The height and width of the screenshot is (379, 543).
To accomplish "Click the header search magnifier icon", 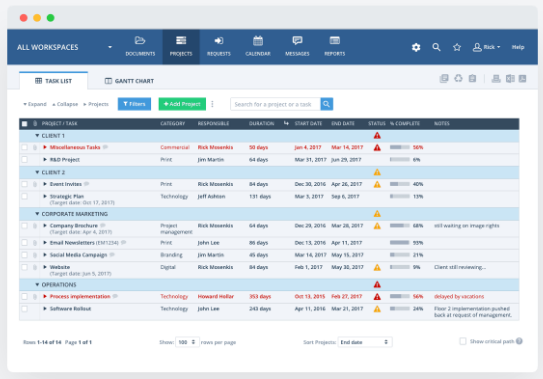I will tap(436, 47).
